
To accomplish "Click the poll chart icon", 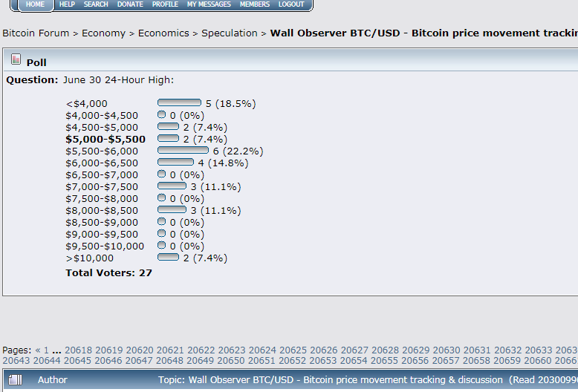I will pyautogui.click(x=16, y=59).
